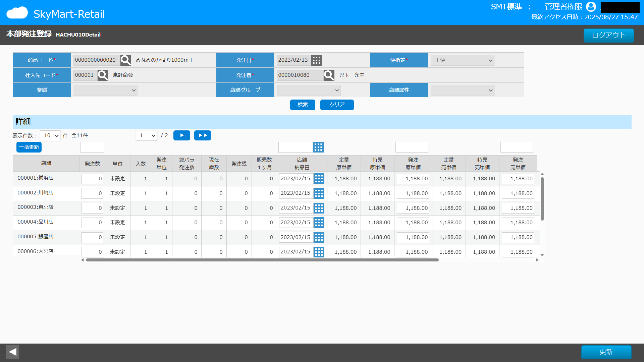Click the back arrow in the footer
Viewport: 644px width, 362px height.
(x=12, y=352)
